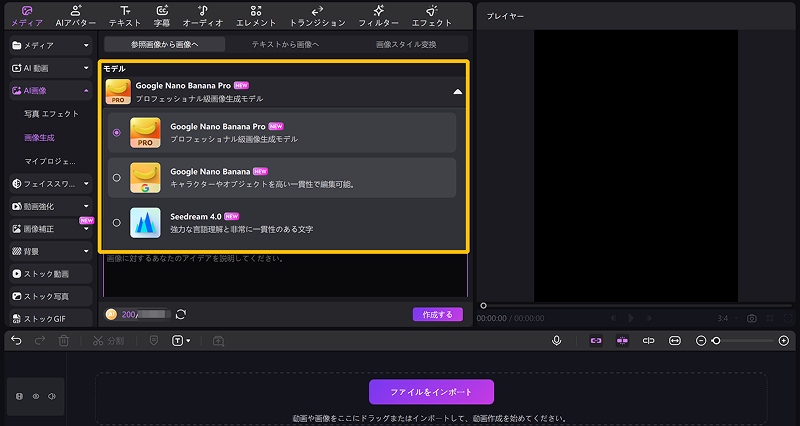Click the Seedream 4.0 model thumbnail
This screenshot has height=426, width=800.
pyautogui.click(x=145, y=222)
